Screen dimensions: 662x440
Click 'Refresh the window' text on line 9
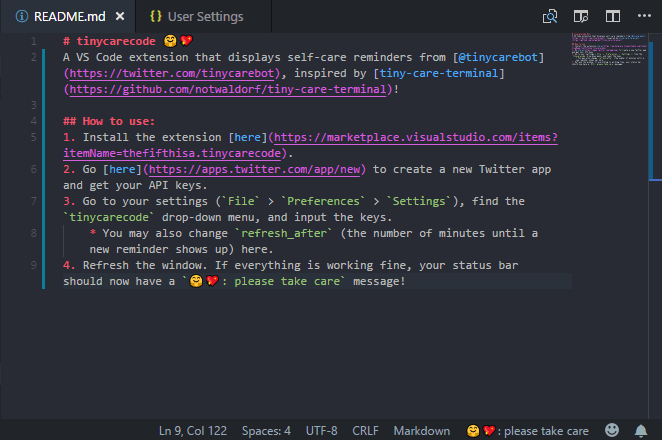tap(143, 265)
